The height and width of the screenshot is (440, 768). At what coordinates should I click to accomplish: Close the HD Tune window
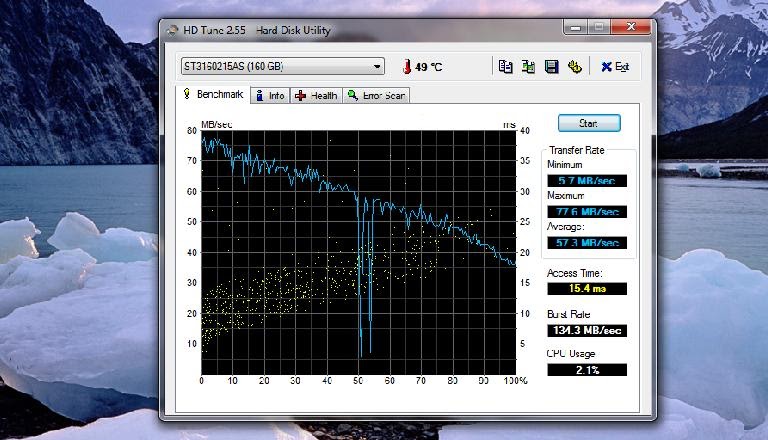click(631, 26)
